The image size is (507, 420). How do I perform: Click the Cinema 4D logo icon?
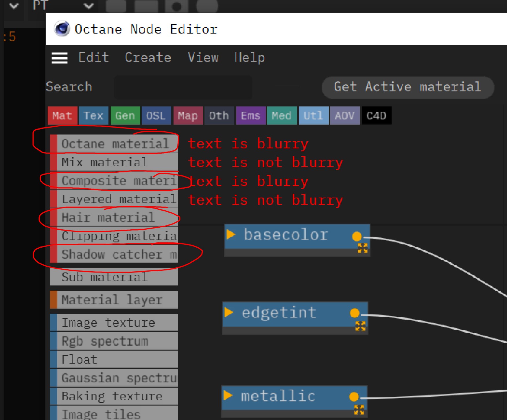coord(62,29)
